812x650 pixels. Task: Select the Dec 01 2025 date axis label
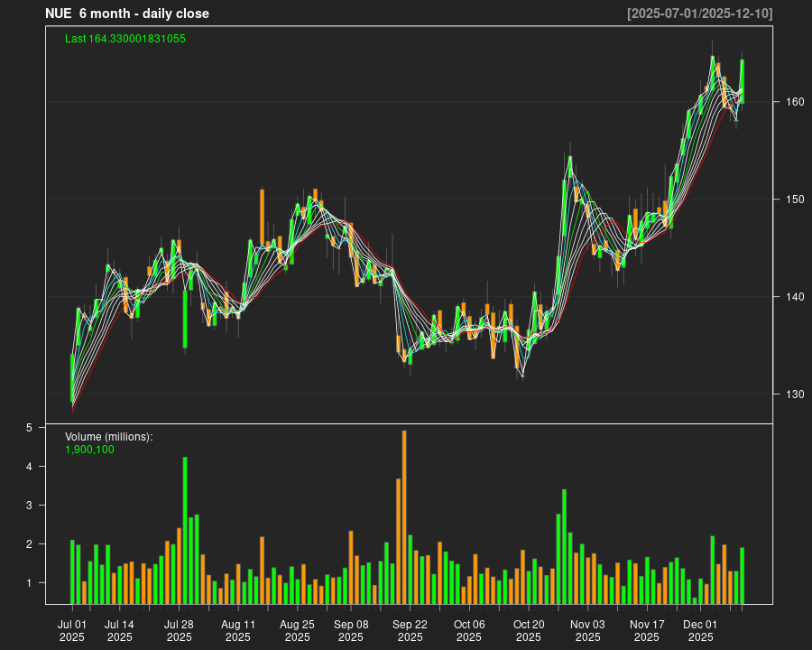[700, 630]
